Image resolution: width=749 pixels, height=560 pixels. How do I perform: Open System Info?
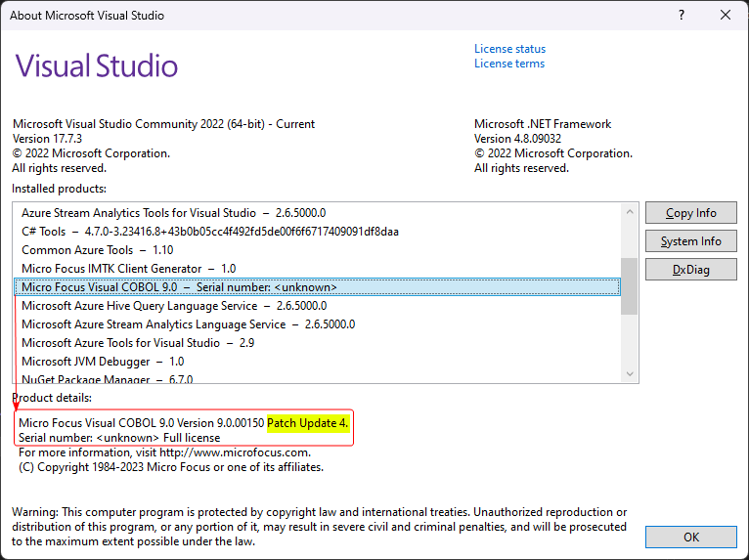click(x=690, y=241)
